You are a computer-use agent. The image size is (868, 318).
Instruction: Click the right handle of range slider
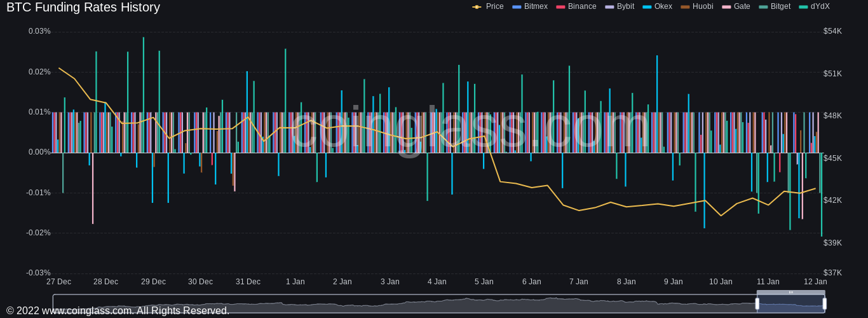[x=825, y=303]
